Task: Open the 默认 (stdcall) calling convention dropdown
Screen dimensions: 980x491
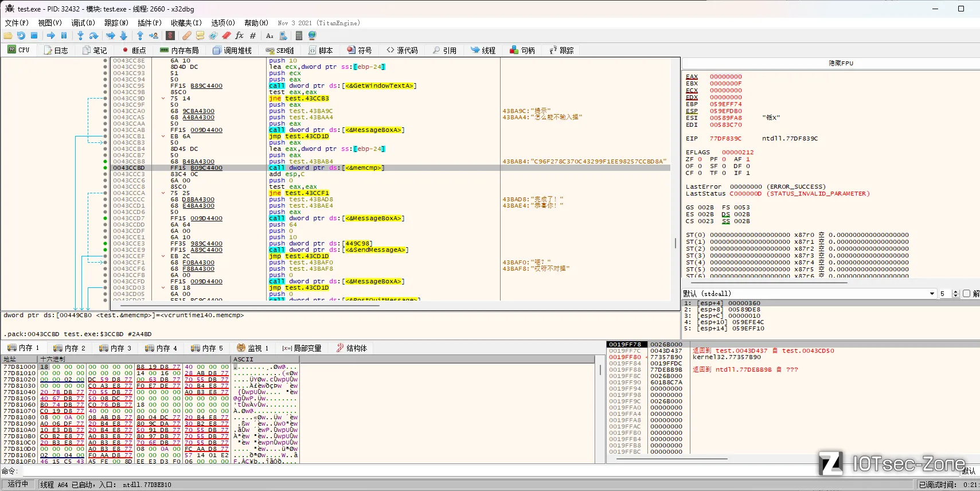Action: click(x=809, y=294)
